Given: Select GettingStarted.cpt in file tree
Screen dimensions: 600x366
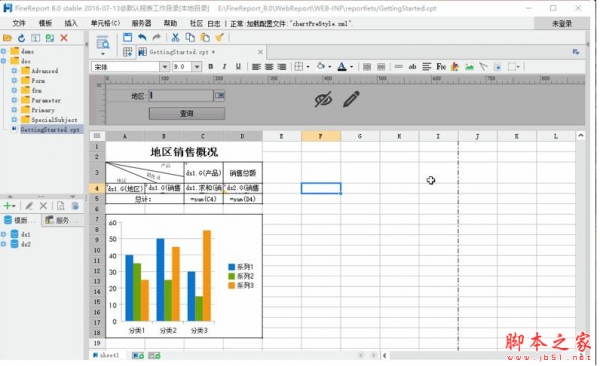Looking at the screenshot, I should point(50,129).
